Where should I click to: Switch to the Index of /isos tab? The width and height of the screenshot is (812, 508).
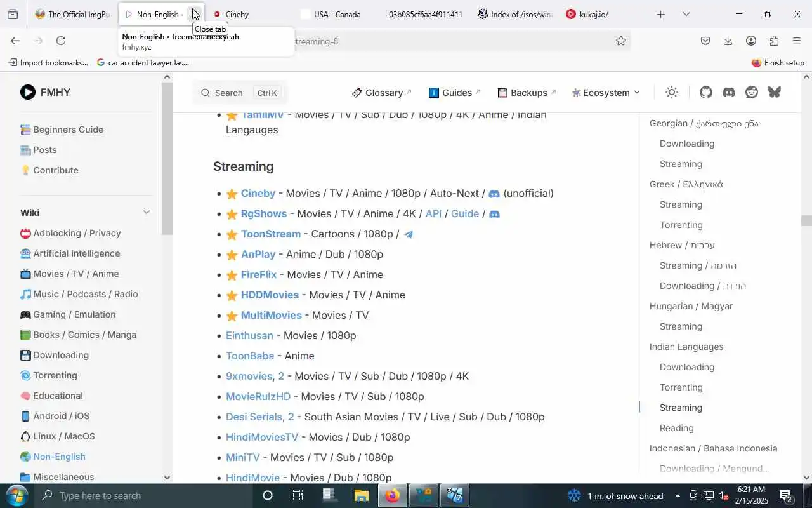coord(514,14)
